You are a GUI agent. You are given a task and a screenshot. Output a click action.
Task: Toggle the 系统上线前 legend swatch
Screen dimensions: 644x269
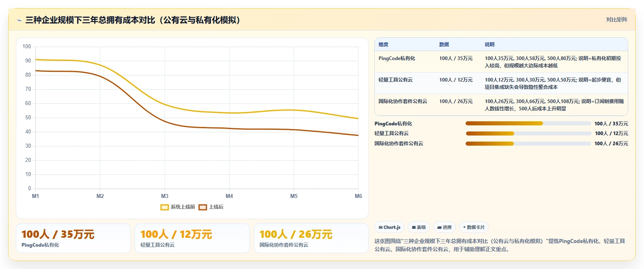tap(165, 207)
